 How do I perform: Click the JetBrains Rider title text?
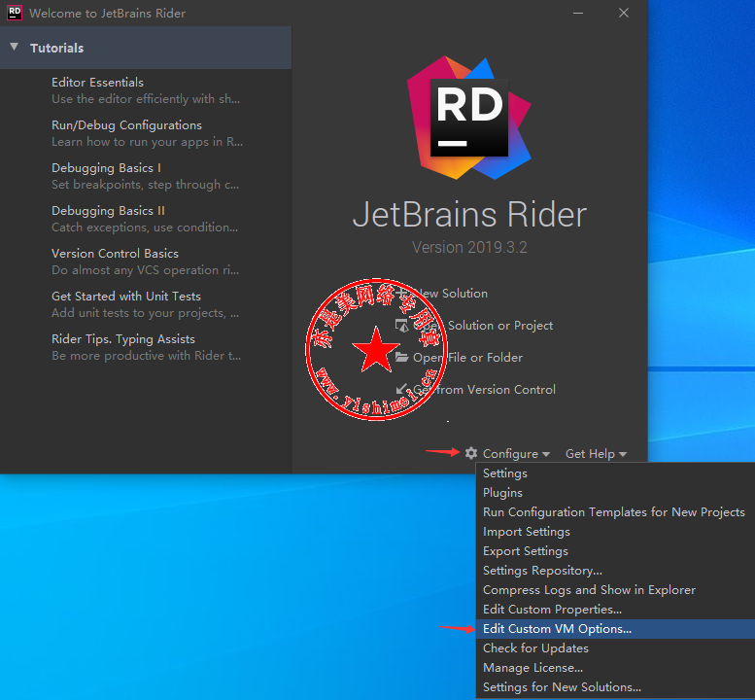[469, 215]
